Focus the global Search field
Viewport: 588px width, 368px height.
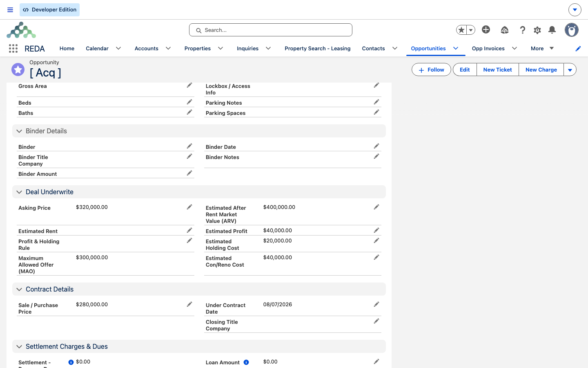tap(271, 30)
